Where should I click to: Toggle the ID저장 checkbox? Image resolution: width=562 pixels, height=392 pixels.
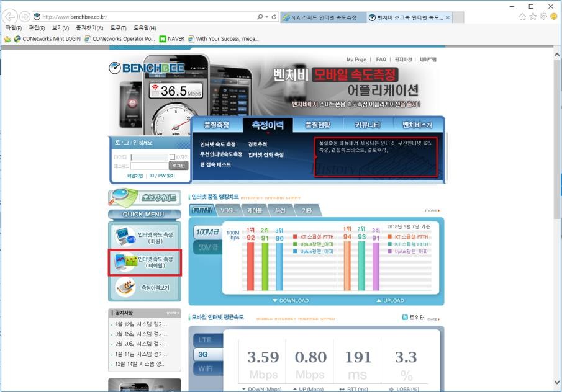[172, 157]
